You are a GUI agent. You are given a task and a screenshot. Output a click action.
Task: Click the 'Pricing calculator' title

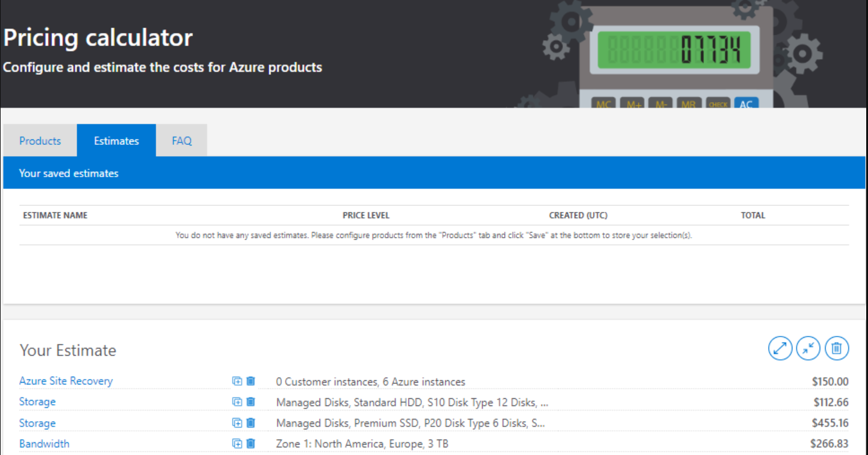98,38
